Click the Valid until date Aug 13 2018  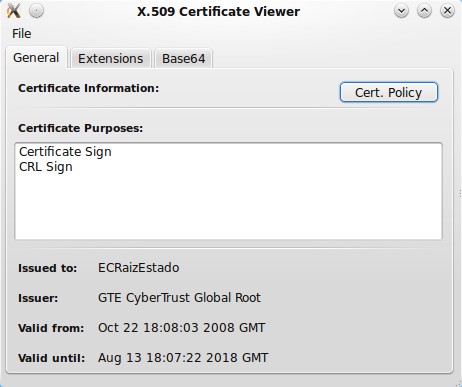183,358
